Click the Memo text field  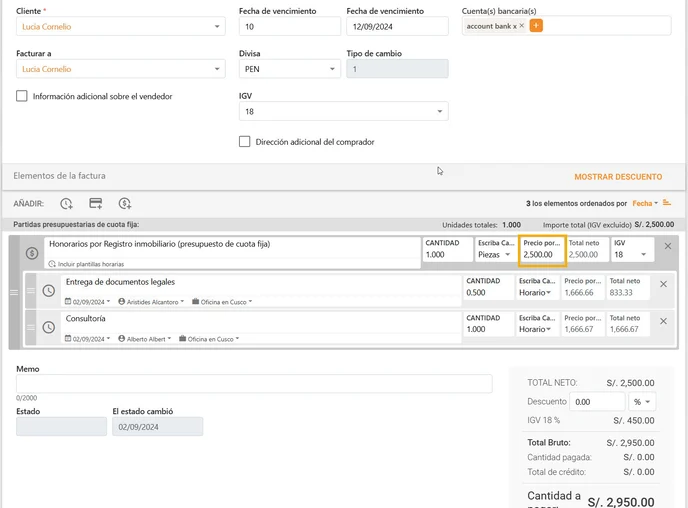(254, 384)
